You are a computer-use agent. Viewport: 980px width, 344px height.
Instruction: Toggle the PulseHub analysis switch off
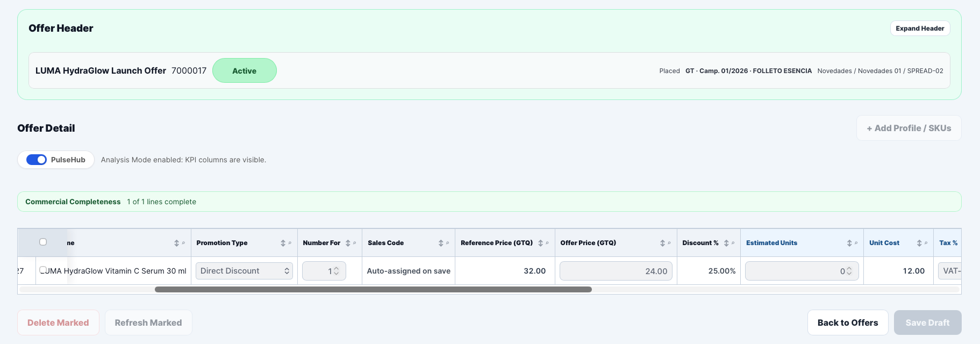click(37, 160)
